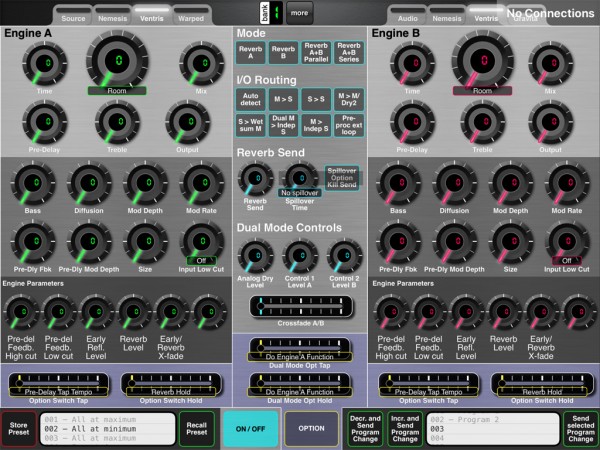The image size is (600, 450).
Task: Select the Engine A Mod Depth knob
Action: click(x=145, y=183)
